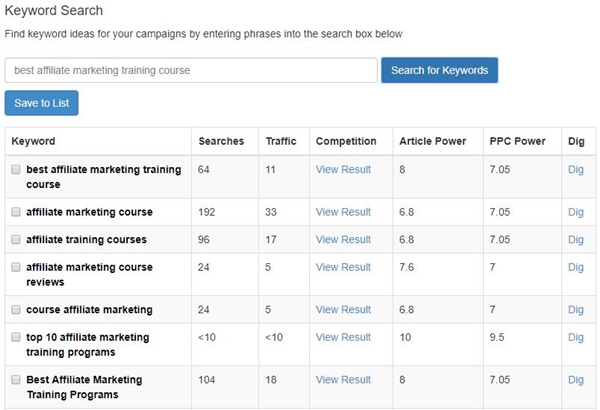Check the 'course affiliate marketing' checkbox

(16, 309)
